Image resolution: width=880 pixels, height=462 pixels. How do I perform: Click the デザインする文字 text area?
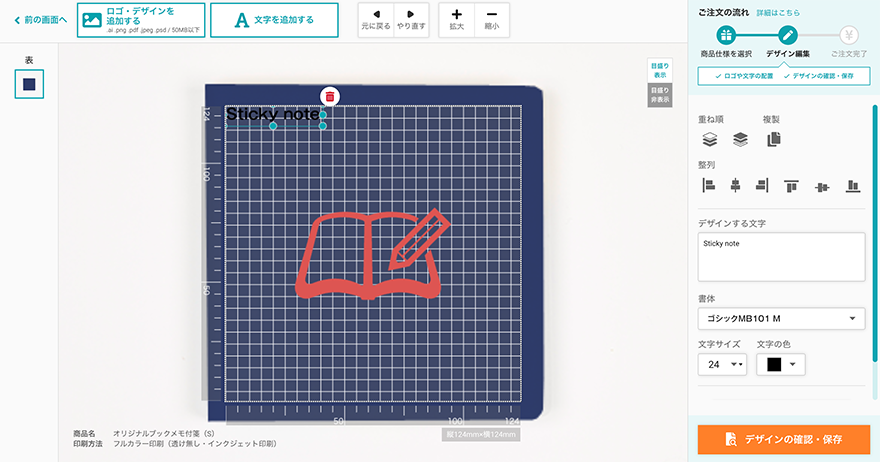[781, 257]
